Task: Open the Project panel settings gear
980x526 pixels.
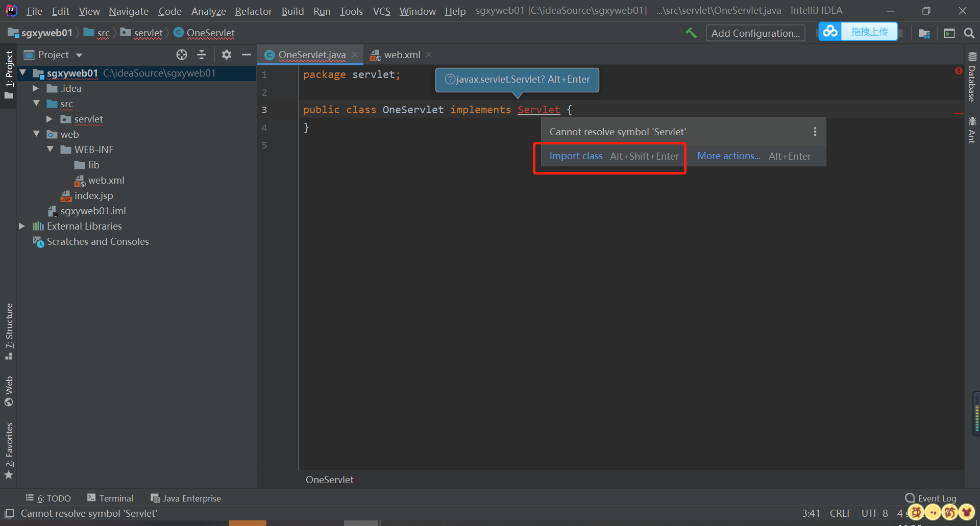Action: point(226,55)
